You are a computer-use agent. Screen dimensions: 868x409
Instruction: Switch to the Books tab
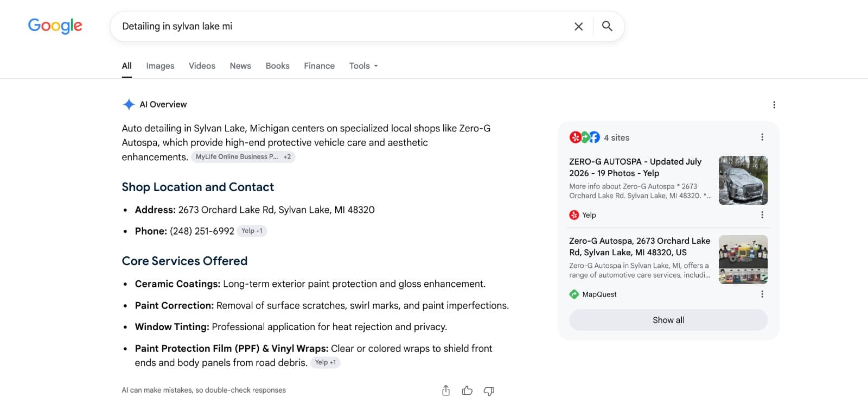[x=277, y=66]
